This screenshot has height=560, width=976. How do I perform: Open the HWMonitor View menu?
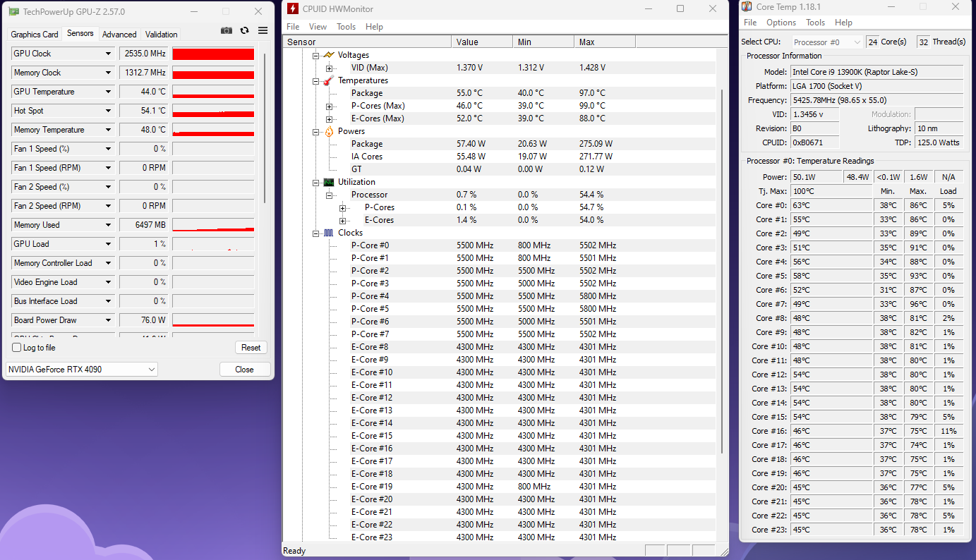click(318, 27)
